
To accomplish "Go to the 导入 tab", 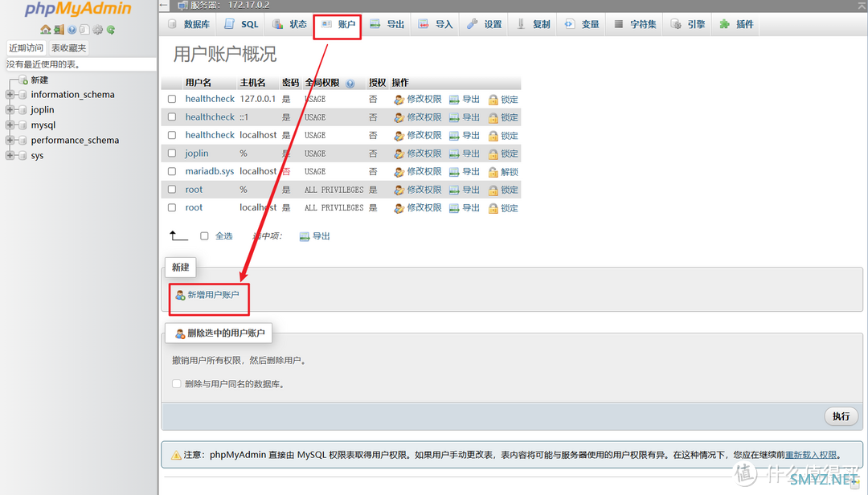I will [436, 24].
